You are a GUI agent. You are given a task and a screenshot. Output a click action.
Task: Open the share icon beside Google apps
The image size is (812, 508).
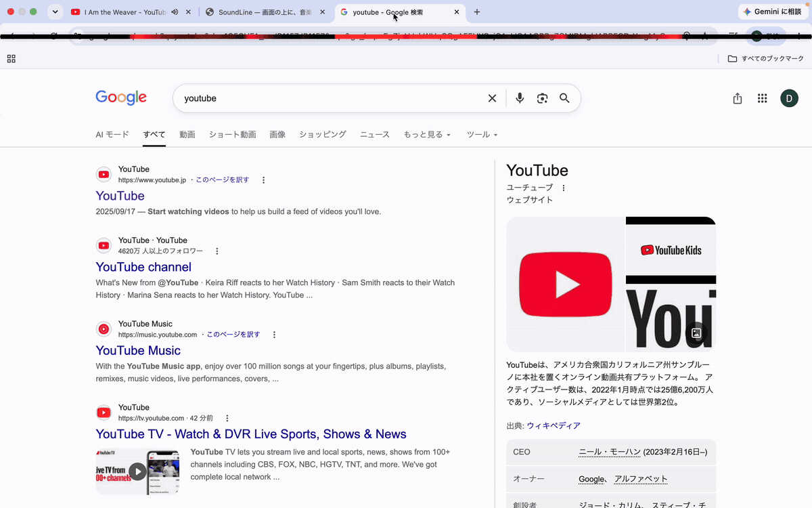tap(738, 98)
